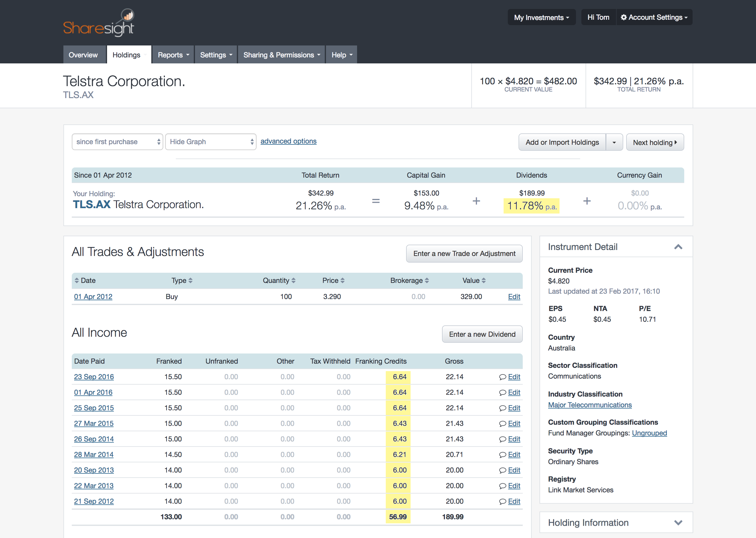756x538 pixels.
Task: Open comment icon for 21 Sep 2012 dividend
Action: 502,502
